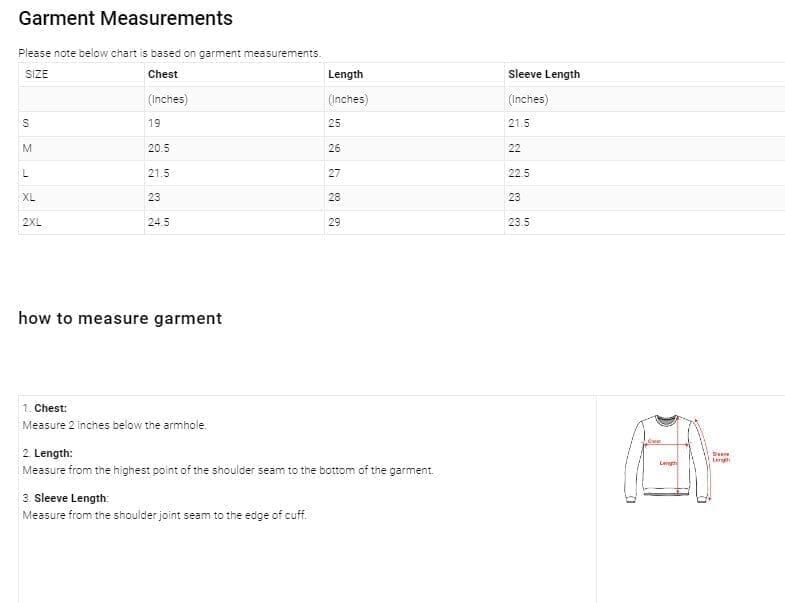Click the M size row label
The height and width of the screenshot is (603, 785).
point(27,148)
